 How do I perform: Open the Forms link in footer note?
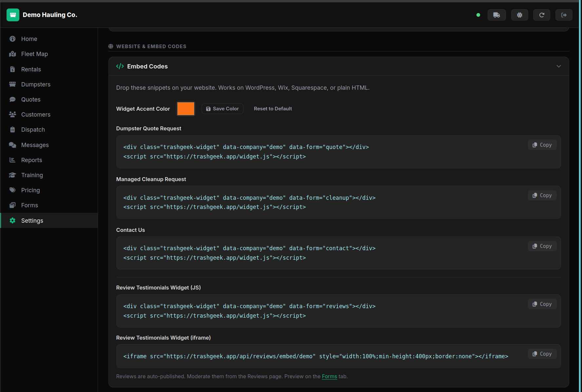coord(329,376)
